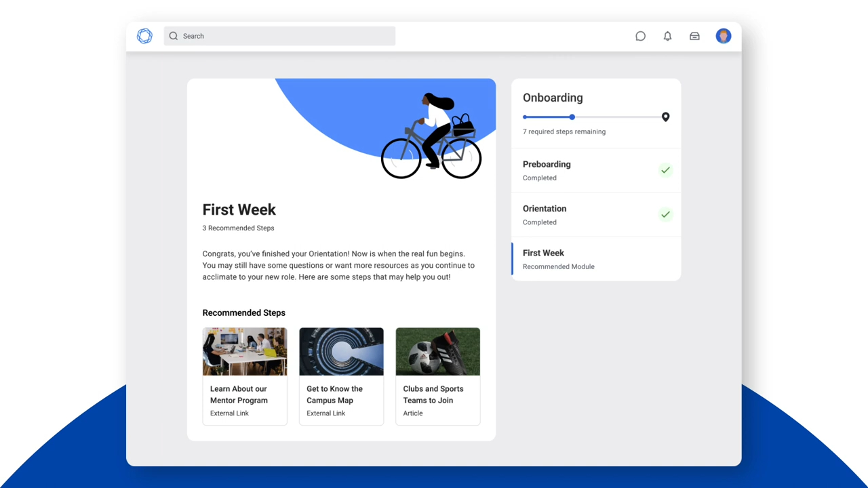Open the chat messages icon
The height and width of the screenshot is (488, 868).
(x=640, y=36)
